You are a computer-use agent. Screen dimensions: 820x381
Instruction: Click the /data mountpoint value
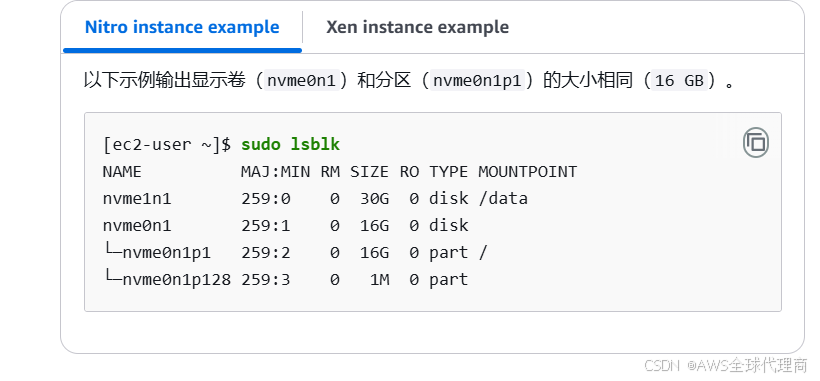click(503, 199)
